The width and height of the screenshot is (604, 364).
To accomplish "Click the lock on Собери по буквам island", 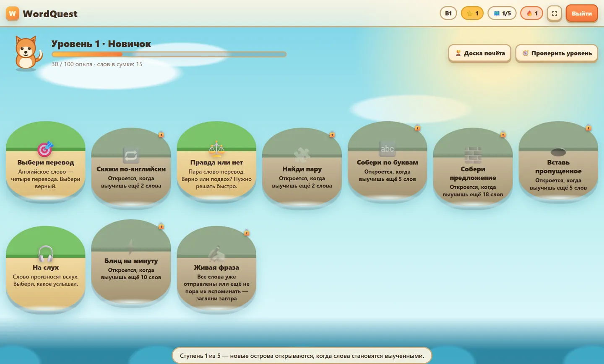I will point(417,128).
